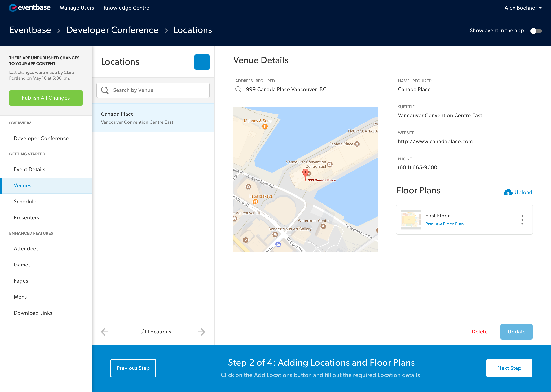Click the 1-1/1 Locations pagination text
Image resolution: width=551 pixels, height=392 pixels.
(153, 332)
